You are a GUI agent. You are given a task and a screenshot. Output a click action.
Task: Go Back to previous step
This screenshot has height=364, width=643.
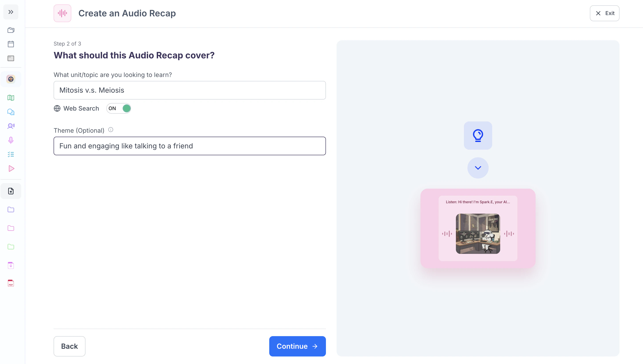tap(69, 346)
